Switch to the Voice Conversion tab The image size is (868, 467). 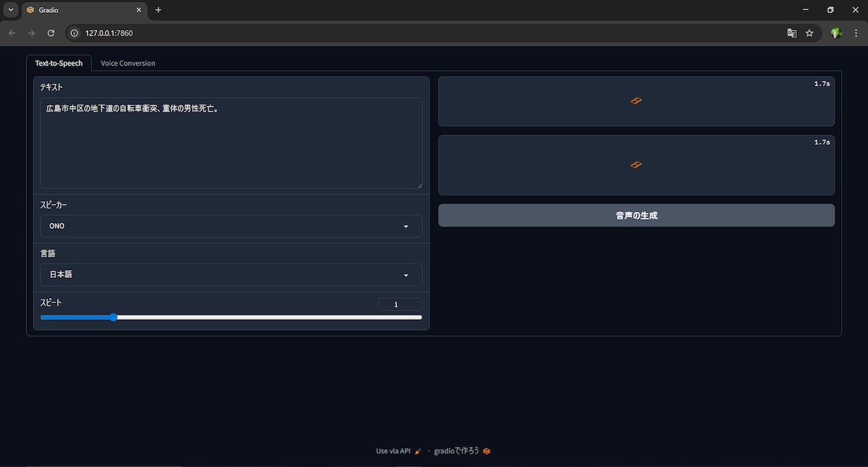click(x=128, y=63)
